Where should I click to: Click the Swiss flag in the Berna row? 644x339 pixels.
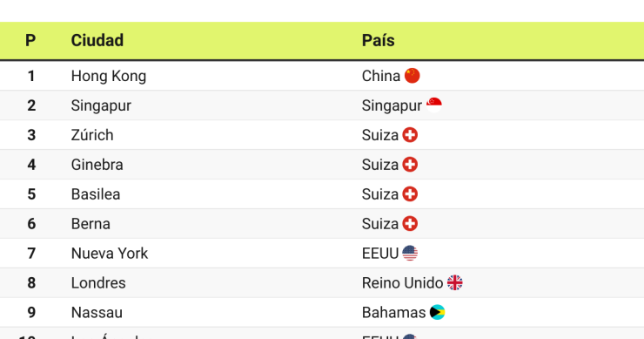pos(410,224)
